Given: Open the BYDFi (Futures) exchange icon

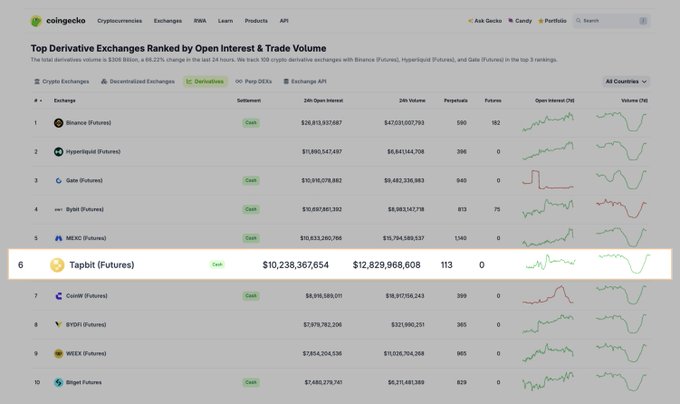Looking at the screenshot, I should click(59, 325).
